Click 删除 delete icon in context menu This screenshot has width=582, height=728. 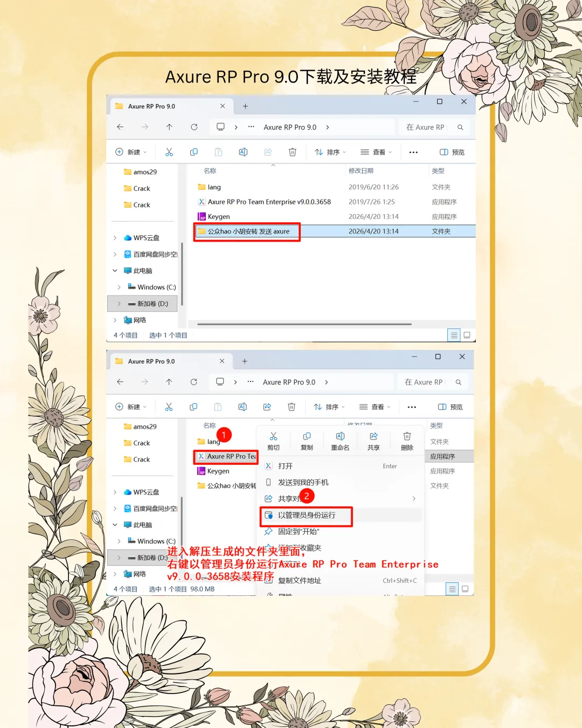(407, 441)
